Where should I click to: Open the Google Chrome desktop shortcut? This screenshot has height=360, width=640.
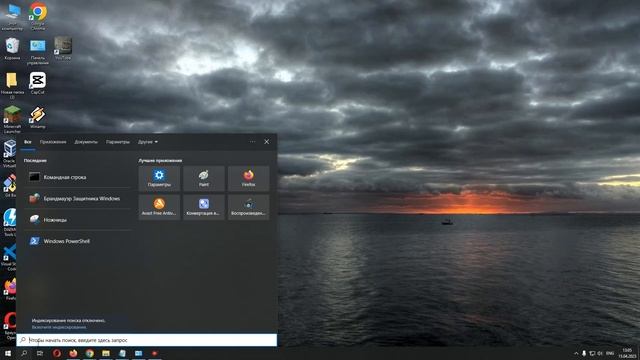[38, 16]
